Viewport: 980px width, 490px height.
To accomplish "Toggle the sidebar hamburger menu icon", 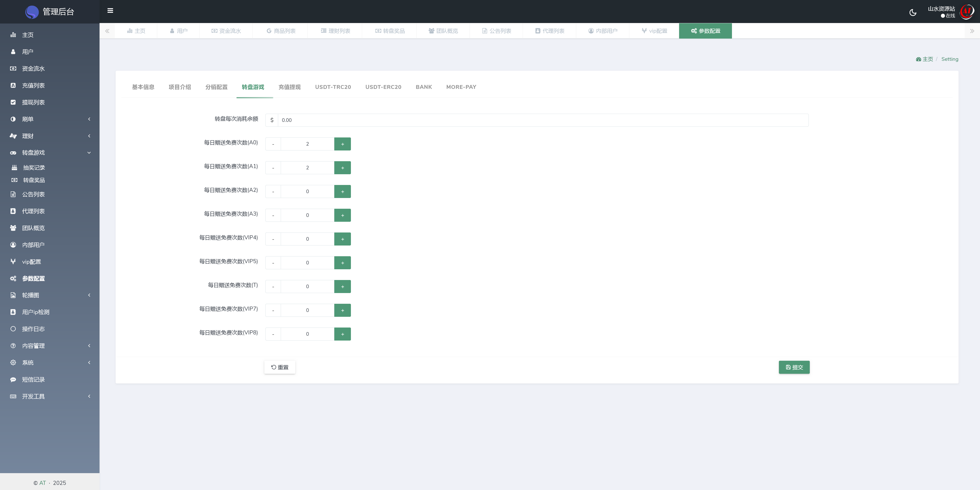I will click(x=110, y=11).
